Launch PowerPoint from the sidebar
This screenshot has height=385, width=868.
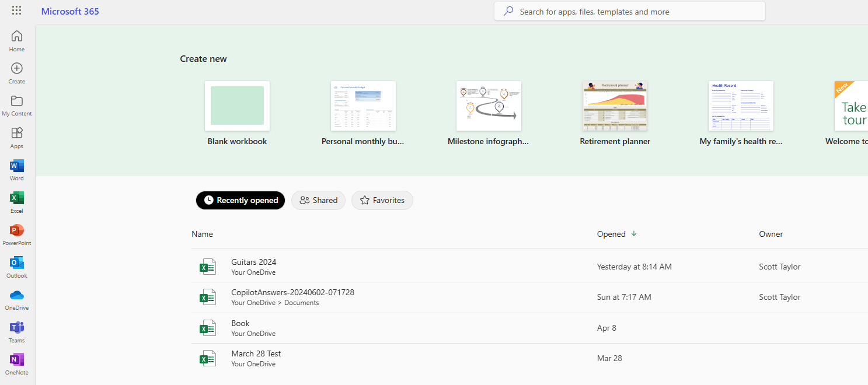(x=17, y=235)
